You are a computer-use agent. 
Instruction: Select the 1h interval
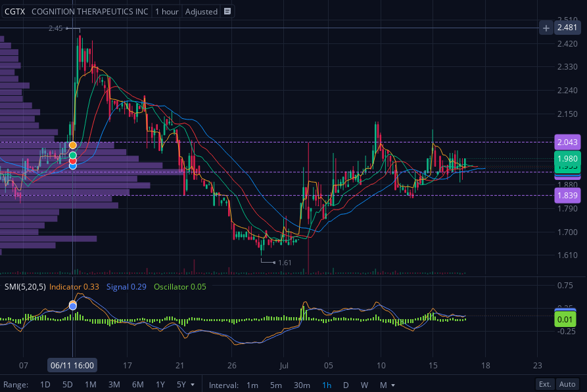click(x=327, y=385)
